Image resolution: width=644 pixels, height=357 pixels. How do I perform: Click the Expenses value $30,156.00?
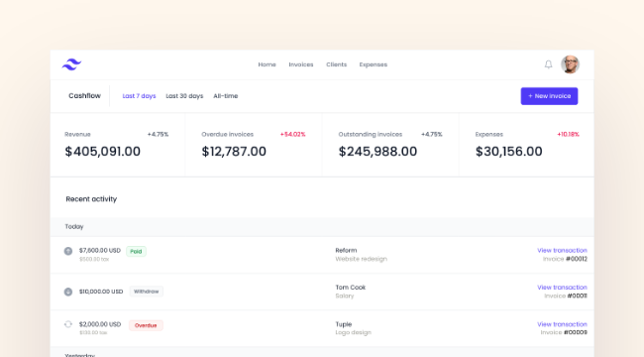509,152
